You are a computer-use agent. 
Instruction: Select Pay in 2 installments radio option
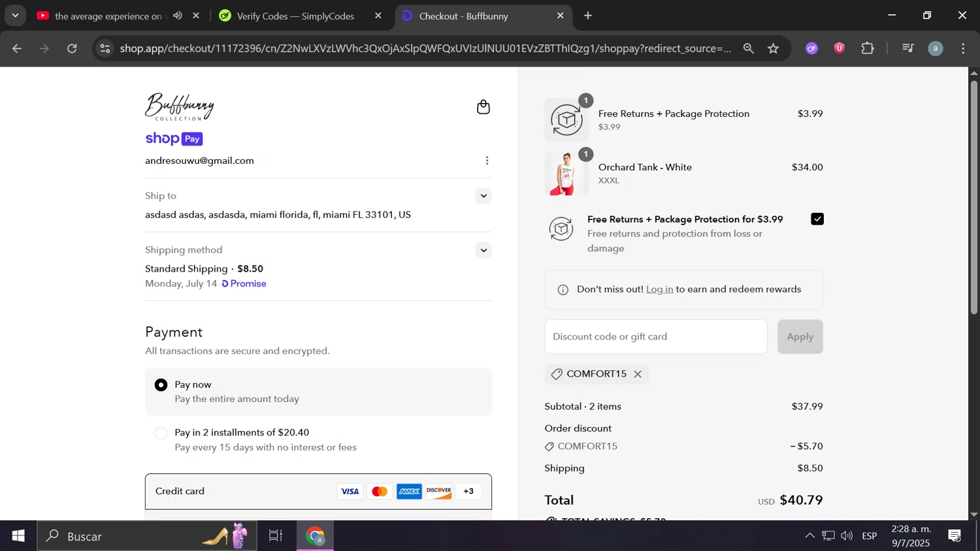click(161, 433)
